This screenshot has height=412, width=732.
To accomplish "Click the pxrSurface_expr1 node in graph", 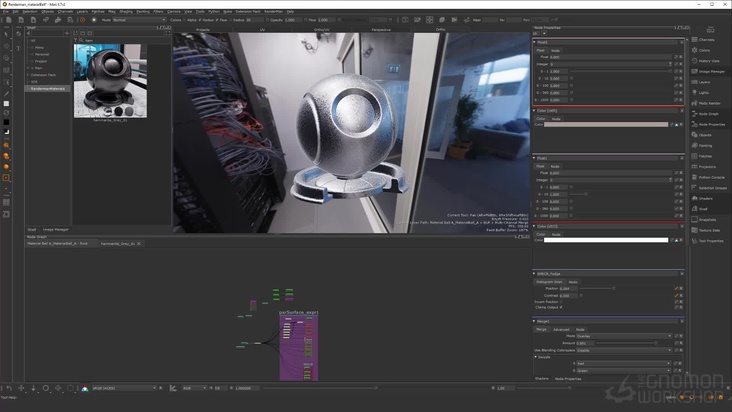I will click(299, 346).
